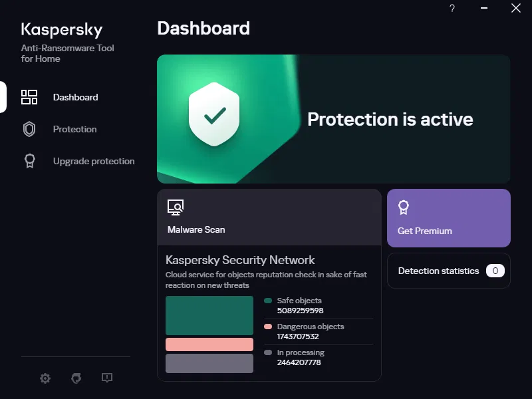Screen dimensions: 532x399
Task: Click the Get Premium button
Action: coord(448,218)
